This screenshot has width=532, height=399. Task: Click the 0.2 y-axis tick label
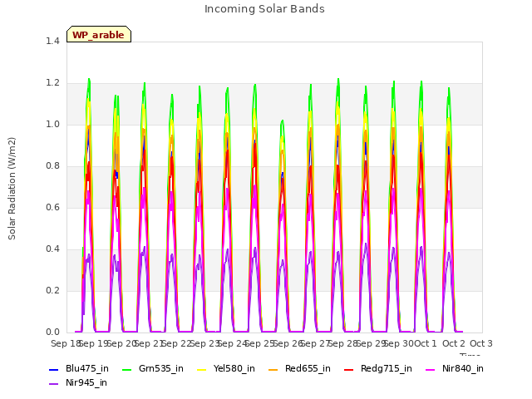click(x=52, y=290)
